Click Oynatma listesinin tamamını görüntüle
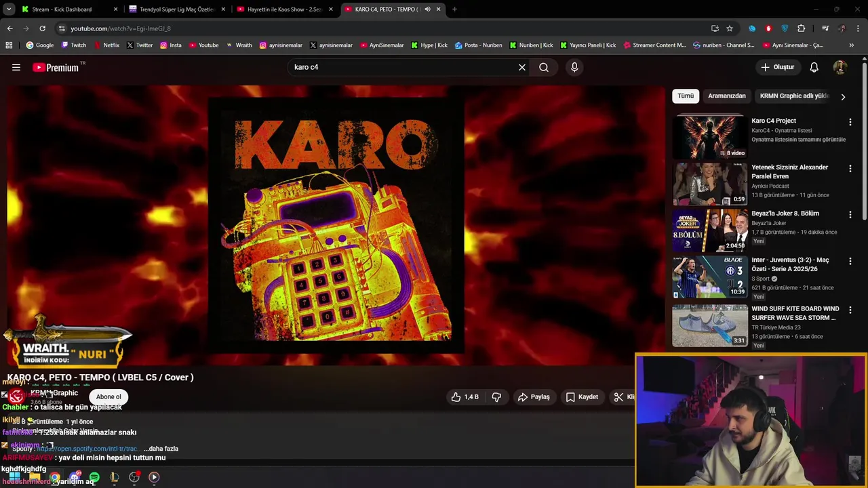The height and width of the screenshot is (488, 868). pyautogui.click(x=798, y=140)
